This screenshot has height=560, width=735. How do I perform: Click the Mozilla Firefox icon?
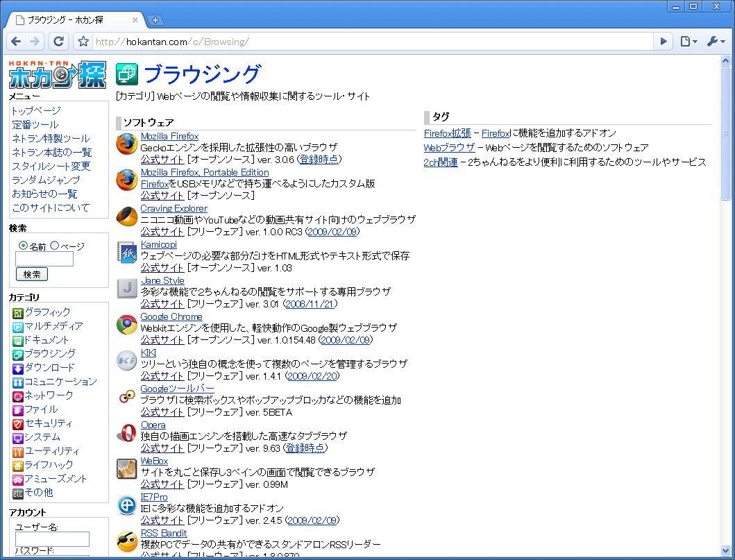(126, 144)
